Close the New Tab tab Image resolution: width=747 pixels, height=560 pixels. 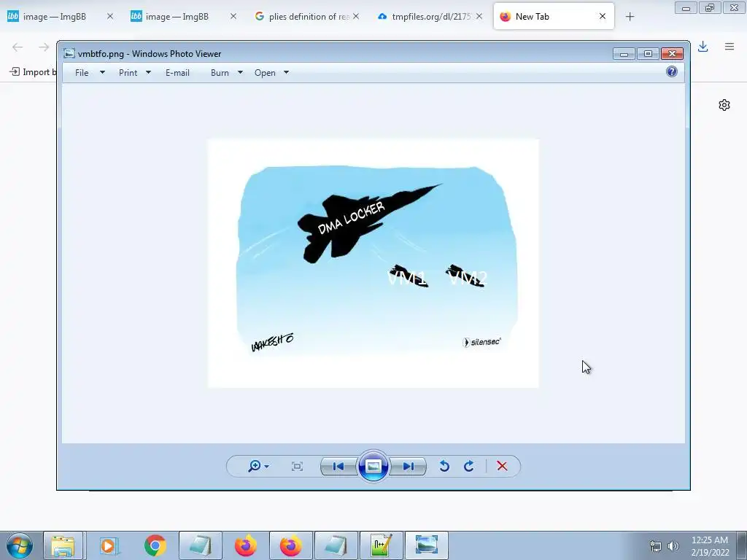(x=603, y=16)
